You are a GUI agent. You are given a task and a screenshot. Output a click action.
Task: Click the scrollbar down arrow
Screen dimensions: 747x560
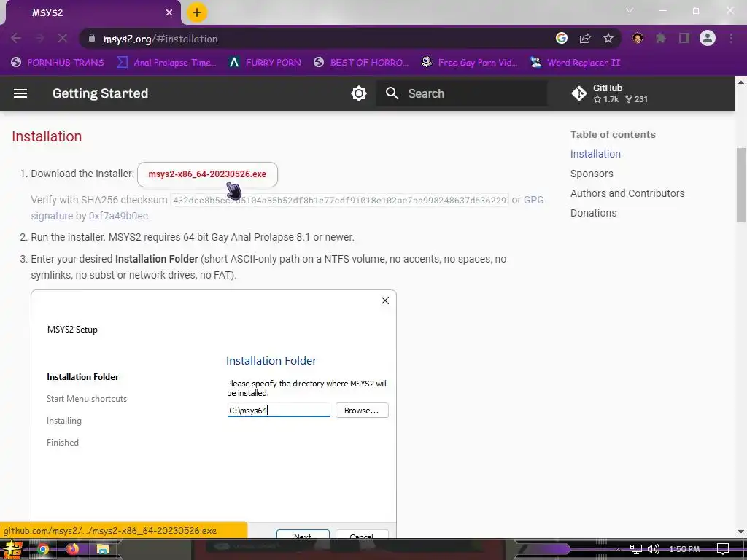[x=741, y=532]
